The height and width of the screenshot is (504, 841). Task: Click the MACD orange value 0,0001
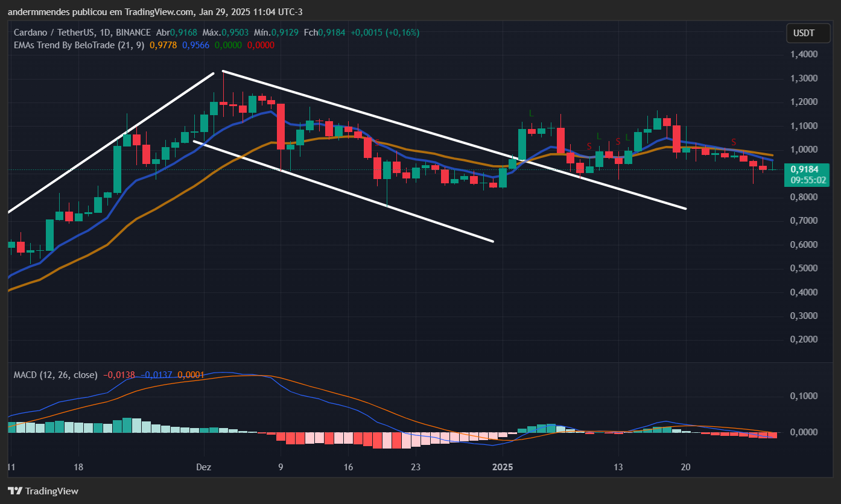click(x=191, y=374)
